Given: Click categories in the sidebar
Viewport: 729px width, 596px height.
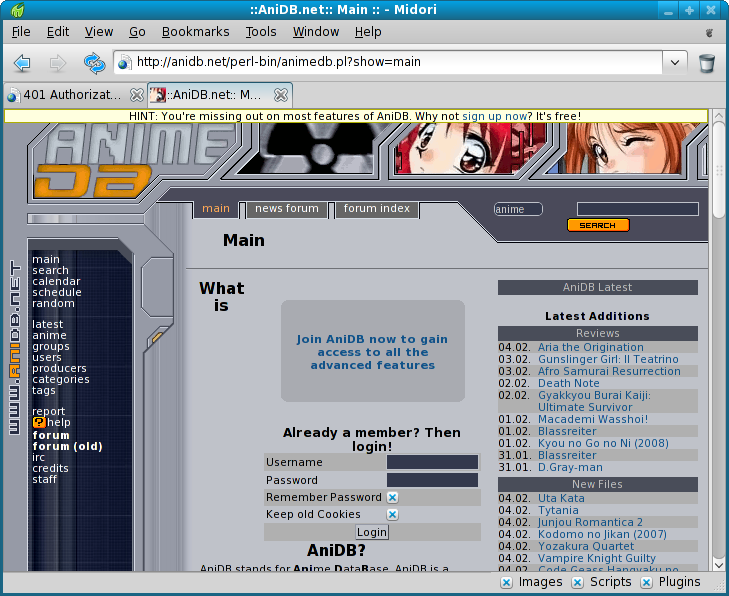Looking at the screenshot, I should tap(60, 379).
